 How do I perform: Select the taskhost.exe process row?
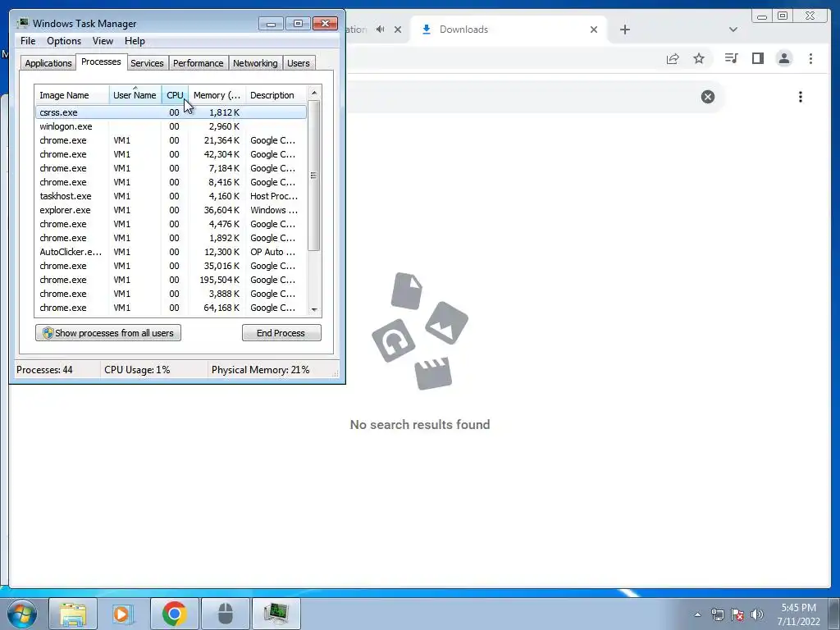coord(171,196)
